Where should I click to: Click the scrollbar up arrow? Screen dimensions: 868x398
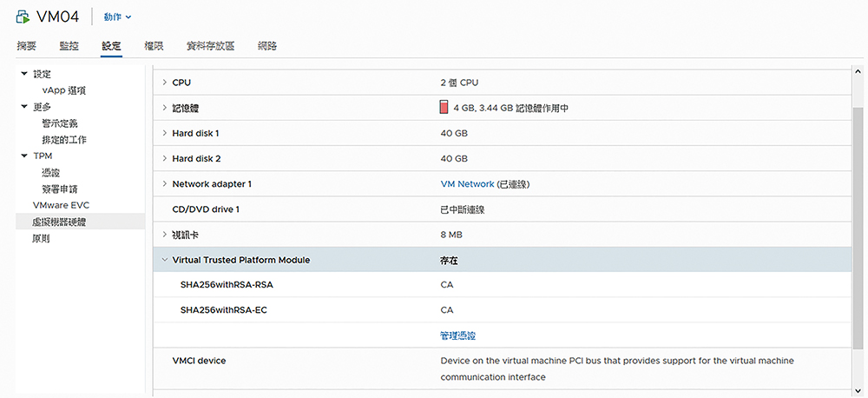[x=858, y=71]
